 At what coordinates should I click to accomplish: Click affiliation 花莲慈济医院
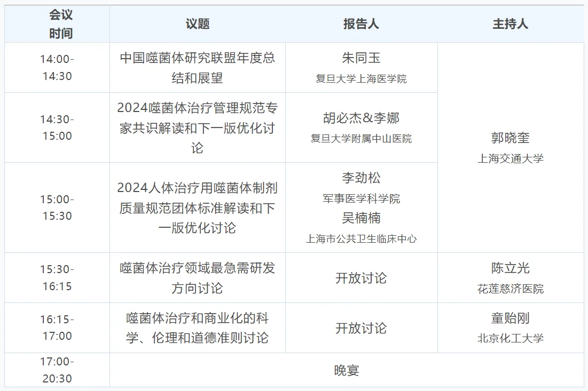point(511,289)
